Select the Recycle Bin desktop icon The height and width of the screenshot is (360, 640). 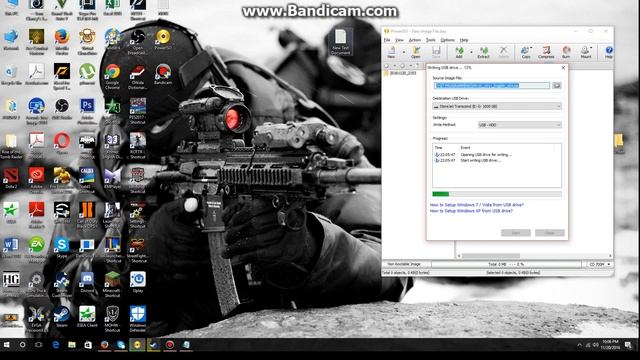(x=11, y=74)
